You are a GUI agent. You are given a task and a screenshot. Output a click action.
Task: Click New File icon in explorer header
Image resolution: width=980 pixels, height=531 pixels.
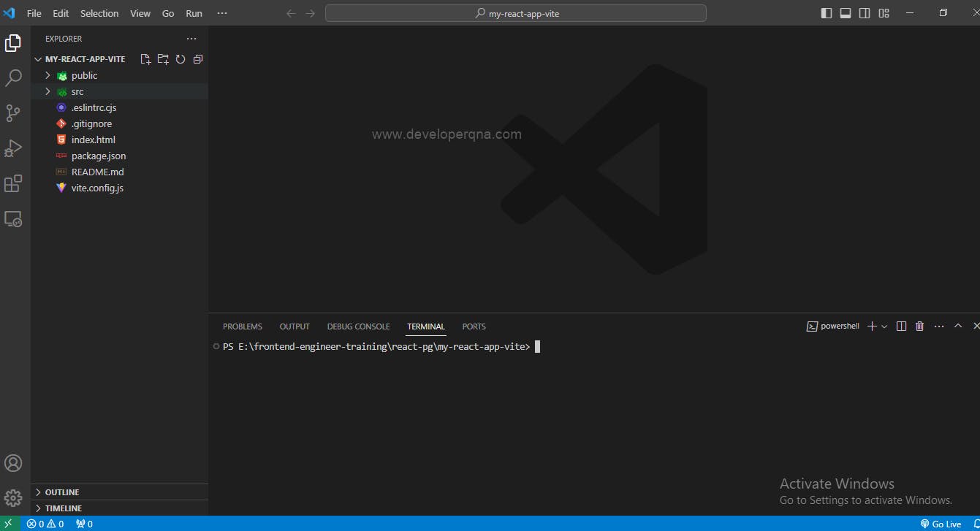[145, 59]
